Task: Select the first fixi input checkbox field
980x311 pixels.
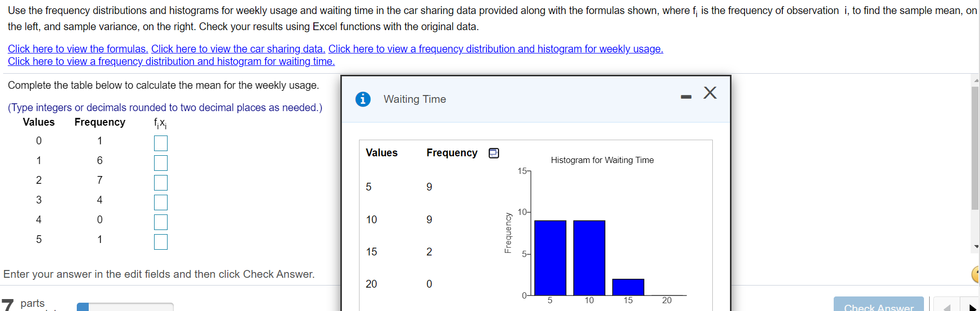Action: 160,143
